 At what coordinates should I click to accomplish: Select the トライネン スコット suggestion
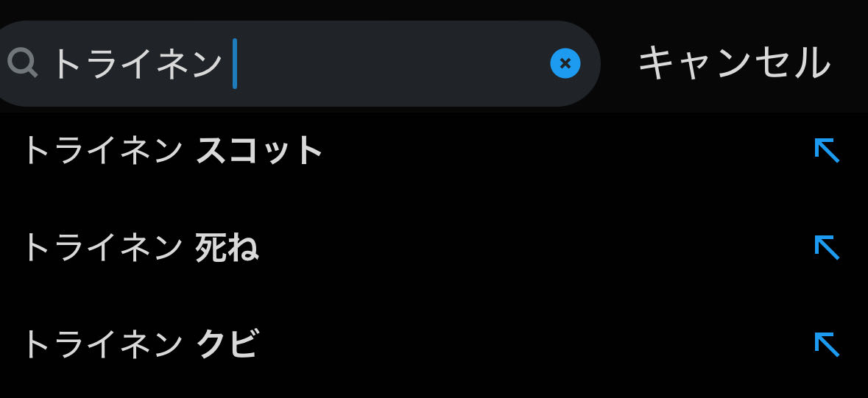172,150
